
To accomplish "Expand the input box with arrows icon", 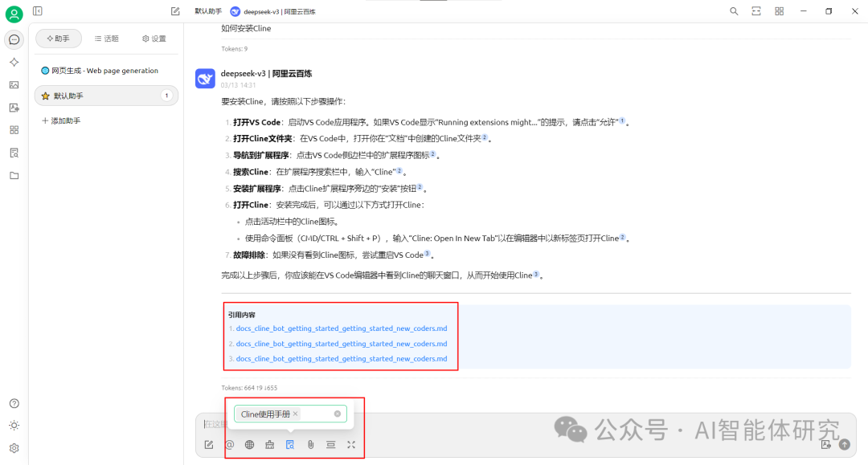I will pyautogui.click(x=351, y=445).
